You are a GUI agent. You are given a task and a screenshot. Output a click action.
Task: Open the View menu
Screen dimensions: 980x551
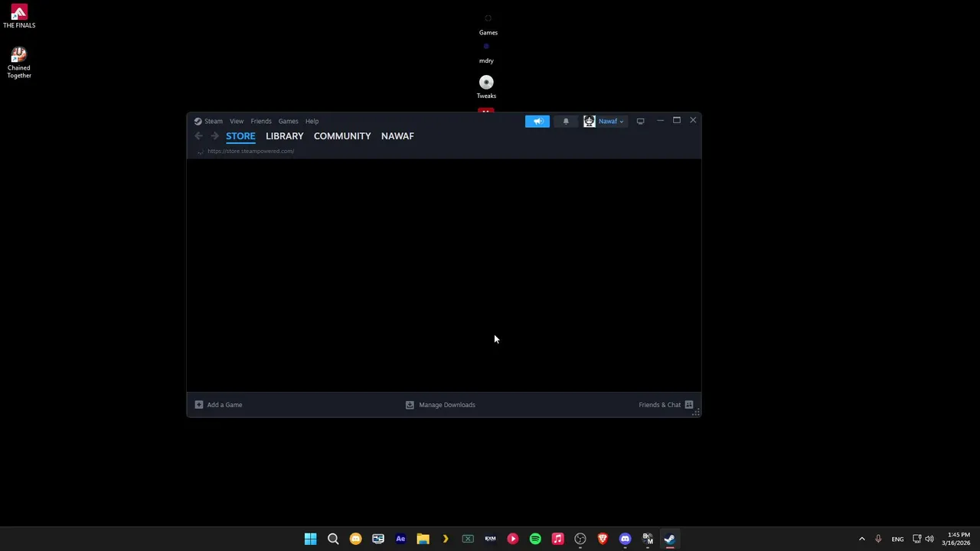coord(237,121)
